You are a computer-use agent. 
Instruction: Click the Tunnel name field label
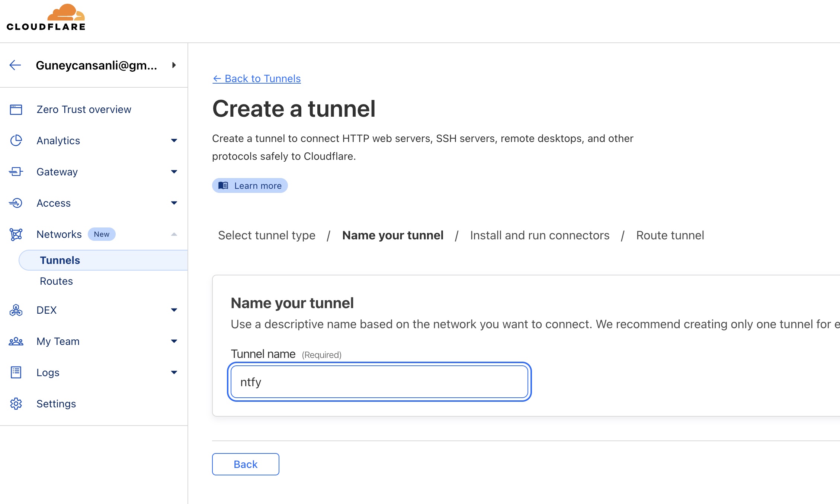pos(263,354)
